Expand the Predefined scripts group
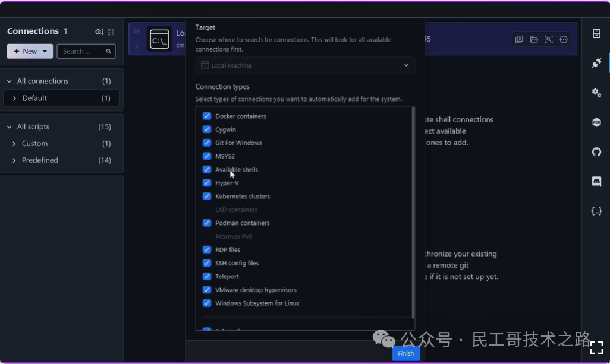 point(14,160)
